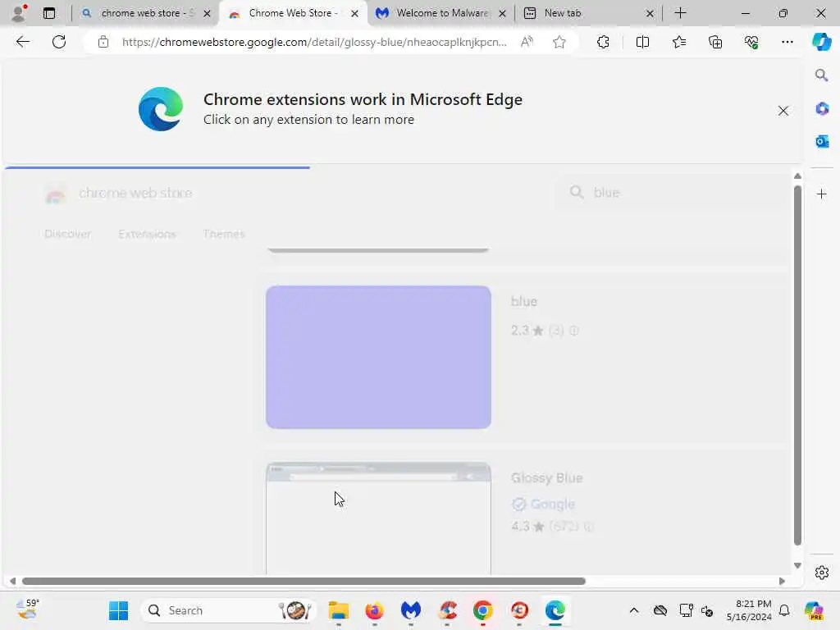
Task: Open the Discover section
Action: coord(68,234)
